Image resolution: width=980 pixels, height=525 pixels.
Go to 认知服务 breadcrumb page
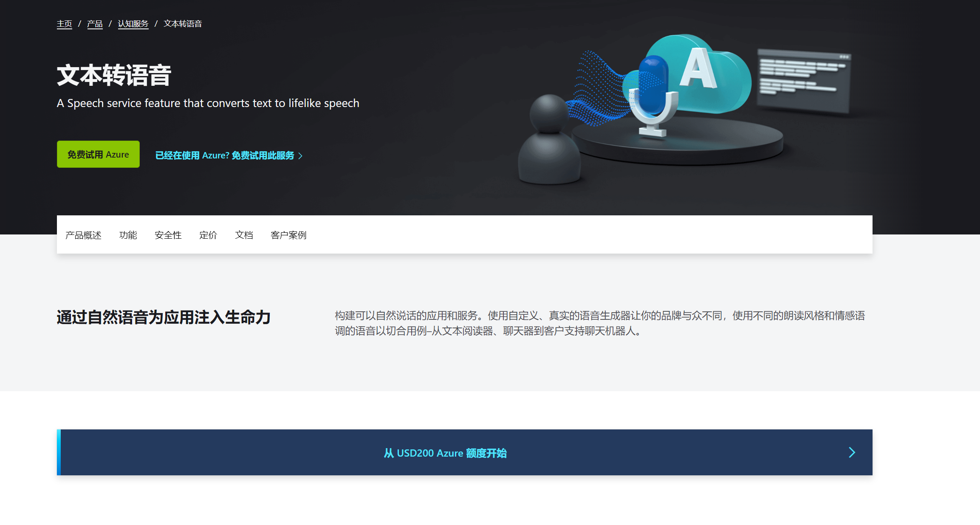click(x=133, y=24)
